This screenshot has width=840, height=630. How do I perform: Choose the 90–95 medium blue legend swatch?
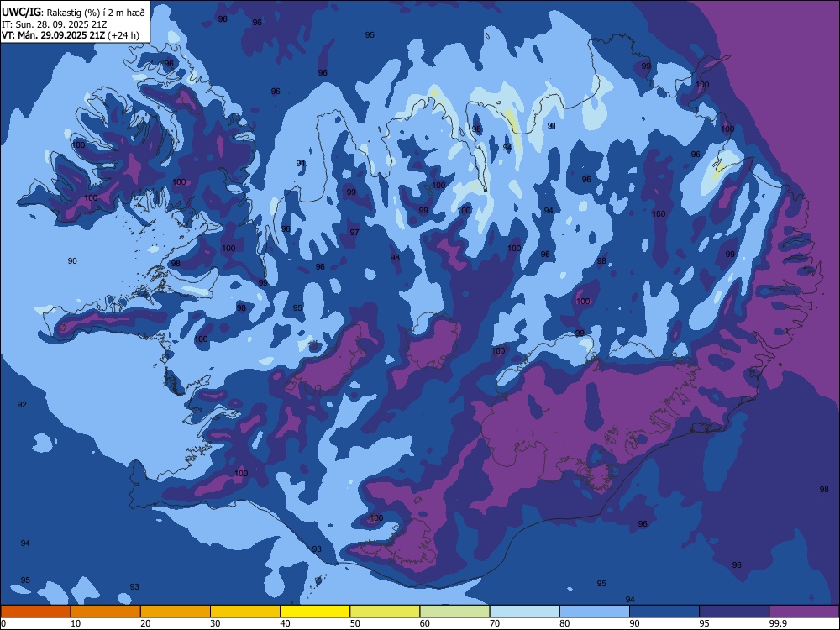[x=664, y=612]
